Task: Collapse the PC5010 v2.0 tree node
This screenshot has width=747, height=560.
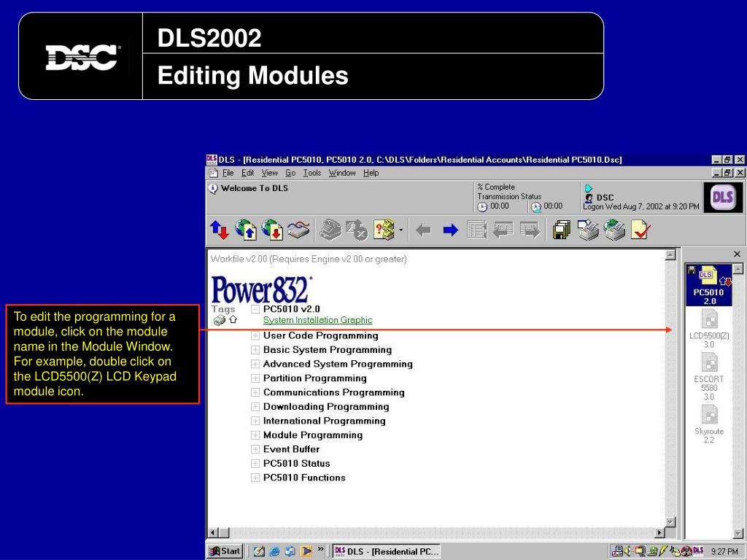Action: 255,309
